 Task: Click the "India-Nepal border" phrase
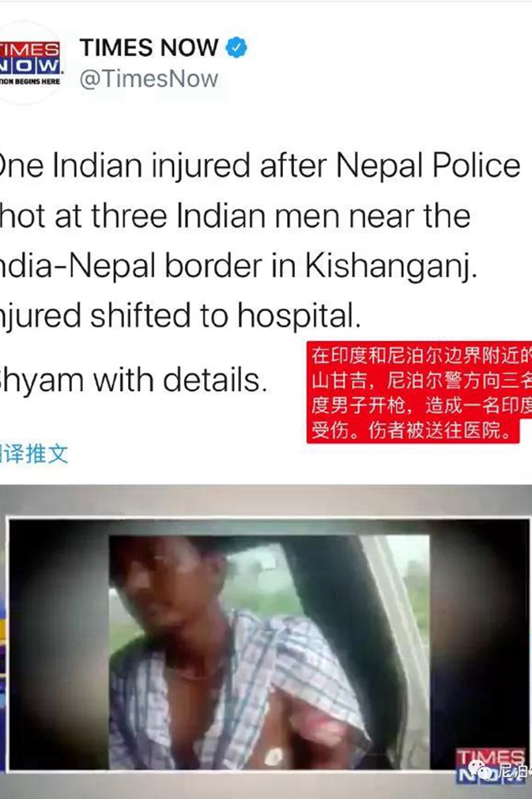[141, 266]
